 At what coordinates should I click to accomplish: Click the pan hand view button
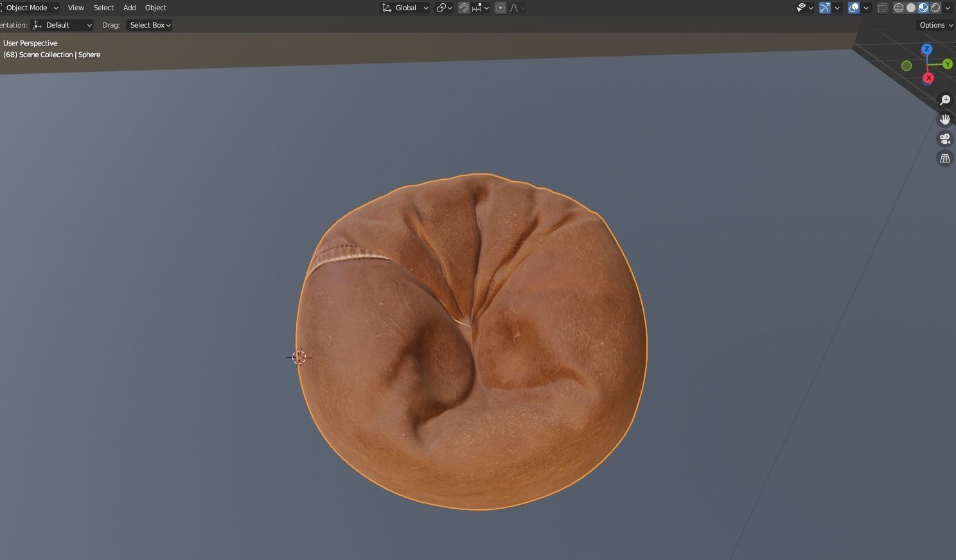(945, 119)
